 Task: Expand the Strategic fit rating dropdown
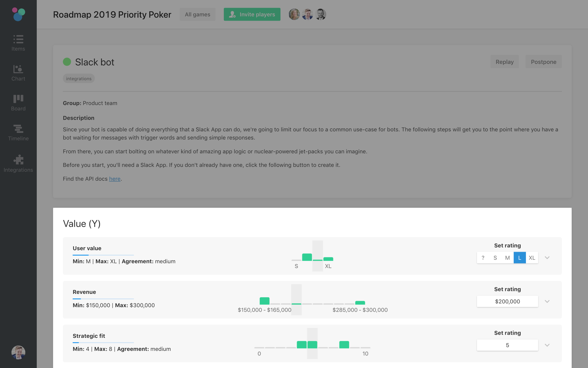[547, 345]
